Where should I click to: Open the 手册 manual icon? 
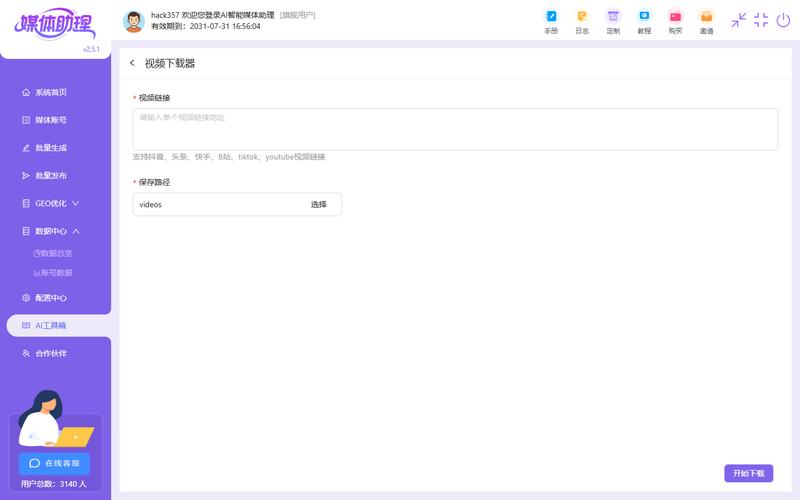[551, 17]
